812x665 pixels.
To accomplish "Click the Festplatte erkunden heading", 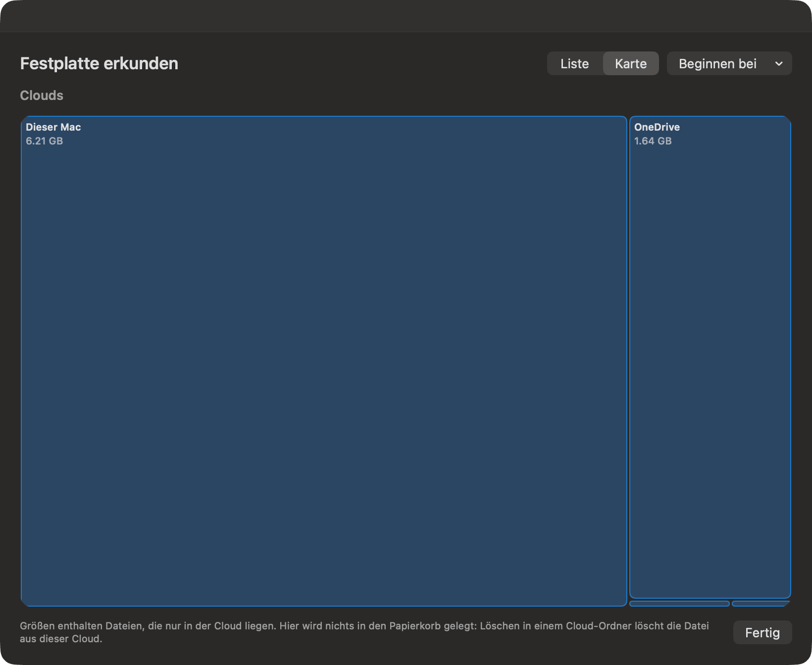I will [x=99, y=63].
